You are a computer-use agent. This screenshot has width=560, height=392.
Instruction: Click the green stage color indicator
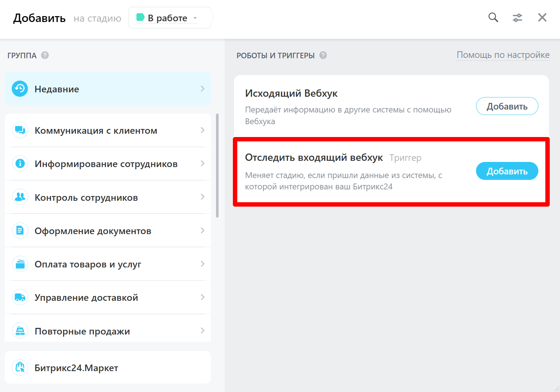(x=140, y=18)
